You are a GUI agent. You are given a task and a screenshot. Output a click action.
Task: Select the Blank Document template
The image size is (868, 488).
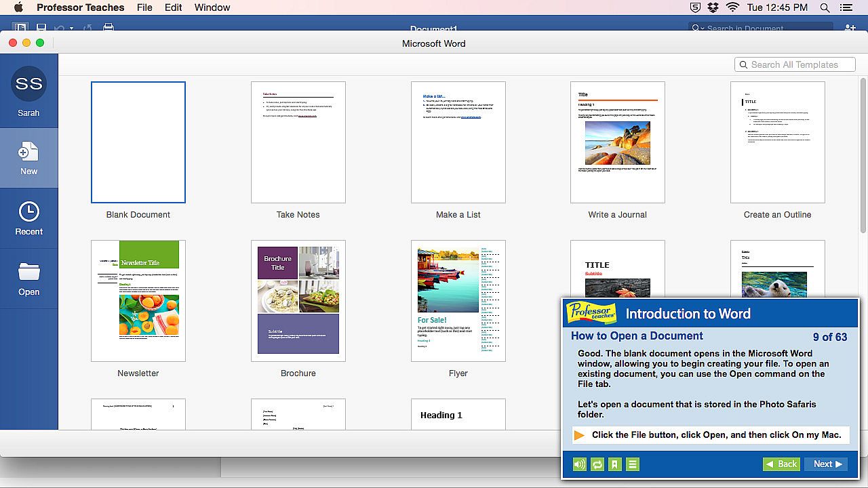pyautogui.click(x=138, y=142)
